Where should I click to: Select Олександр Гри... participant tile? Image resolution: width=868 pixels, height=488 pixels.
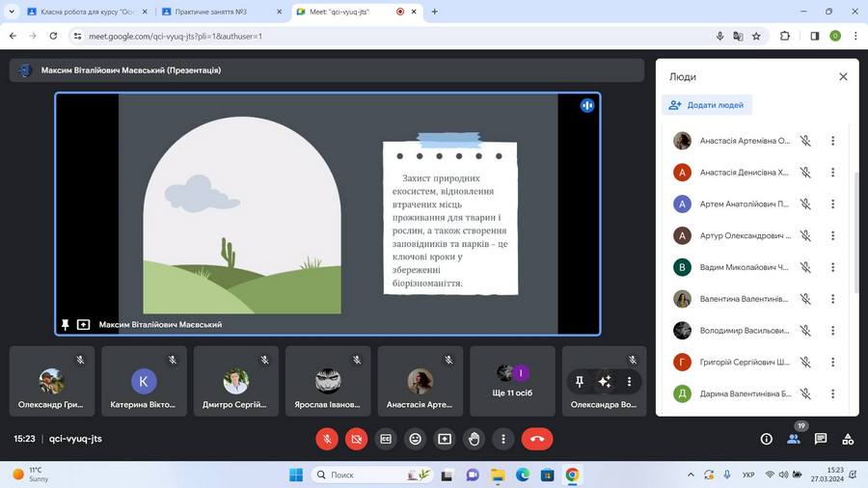pyautogui.click(x=52, y=381)
